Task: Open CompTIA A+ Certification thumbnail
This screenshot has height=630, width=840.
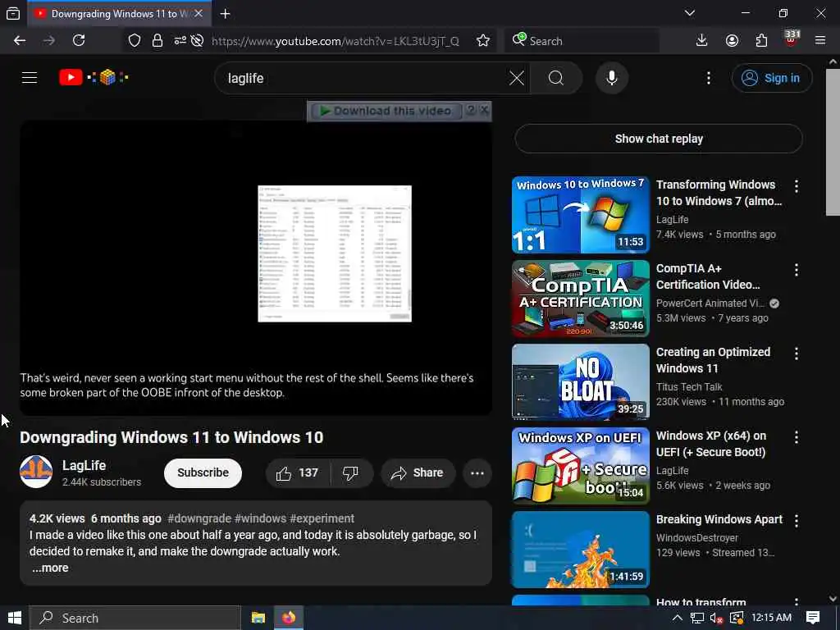Action: (580, 299)
